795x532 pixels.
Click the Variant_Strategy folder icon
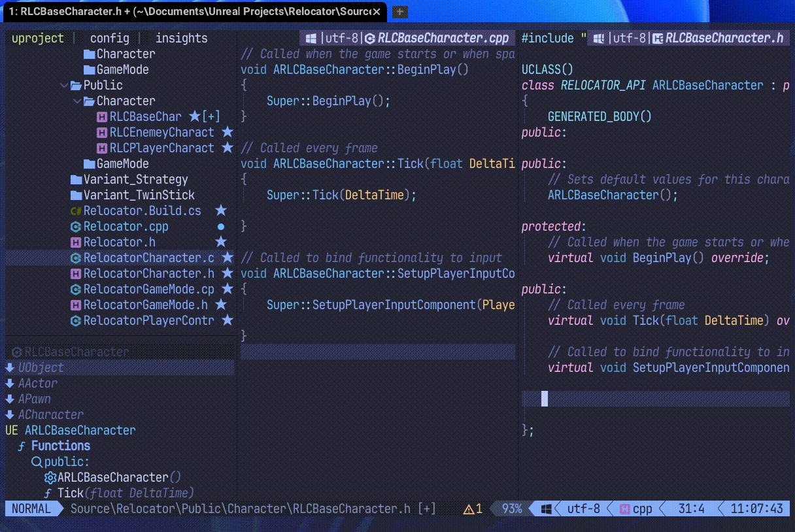tap(76, 179)
